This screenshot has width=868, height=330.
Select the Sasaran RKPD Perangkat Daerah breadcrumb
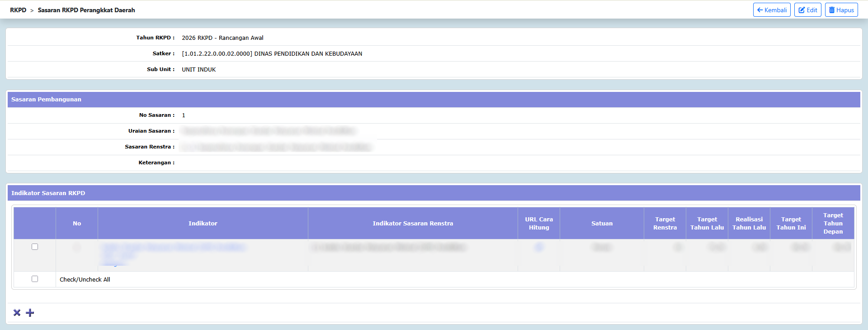tap(86, 10)
